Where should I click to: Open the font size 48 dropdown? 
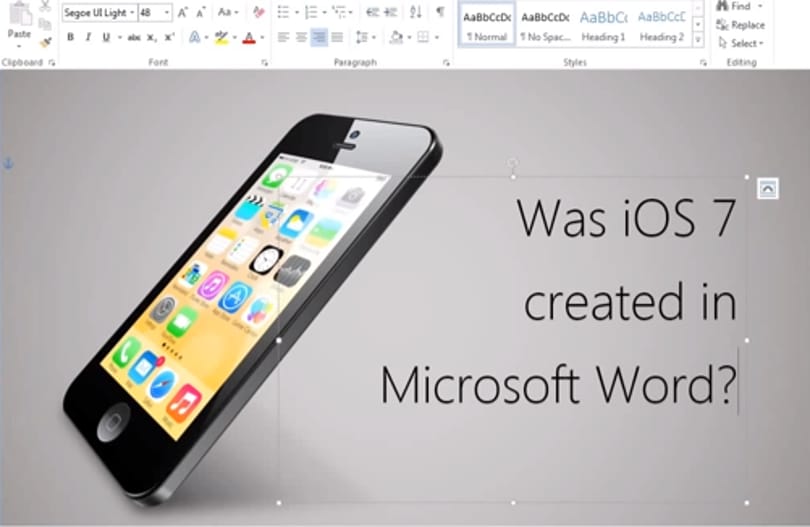coord(166,12)
